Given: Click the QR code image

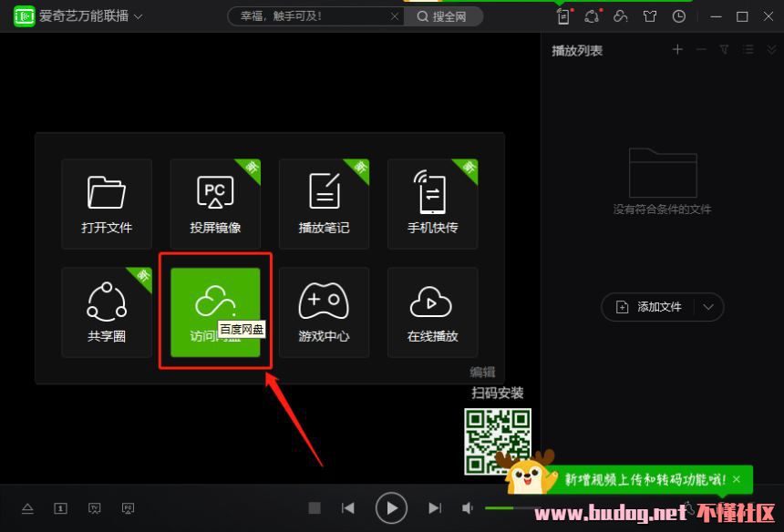Looking at the screenshot, I should tap(497, 441).
